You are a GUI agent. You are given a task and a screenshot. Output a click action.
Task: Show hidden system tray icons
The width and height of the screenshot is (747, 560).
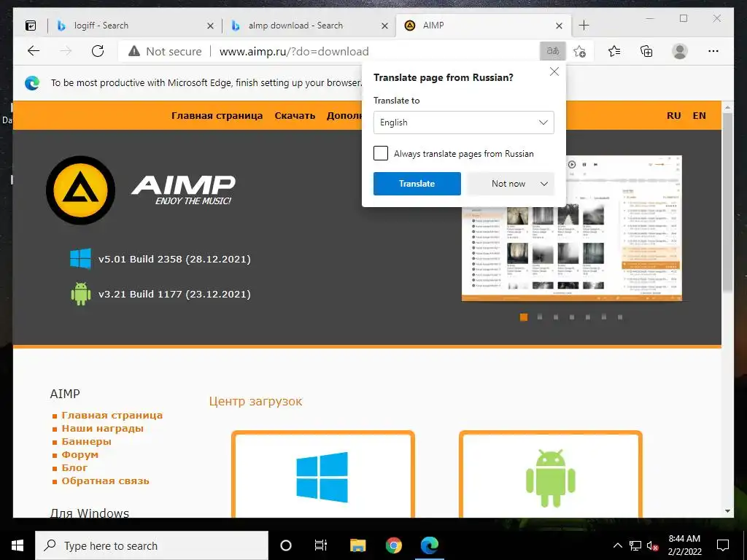pos(617,545)
